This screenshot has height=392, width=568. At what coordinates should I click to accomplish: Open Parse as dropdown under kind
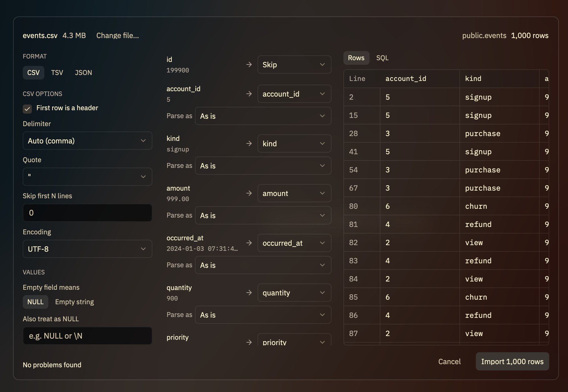tap(263, 166)
